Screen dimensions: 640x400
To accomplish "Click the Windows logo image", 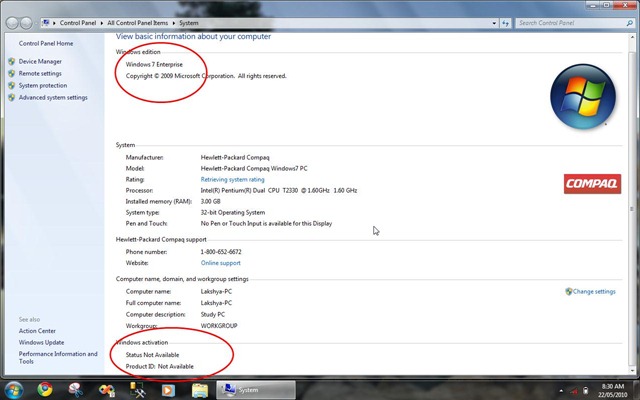I will pyautogui.click(x=583, y=96).
